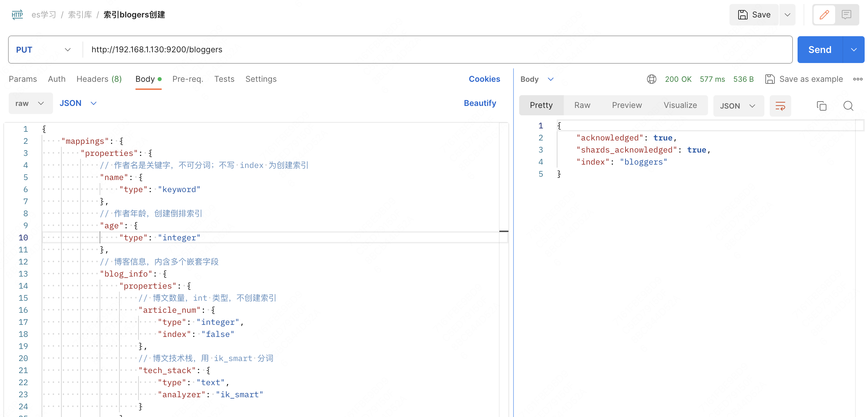Save the request
Image resolution: width=868 pixels, height=417 pixels.
tap(754, 15)
